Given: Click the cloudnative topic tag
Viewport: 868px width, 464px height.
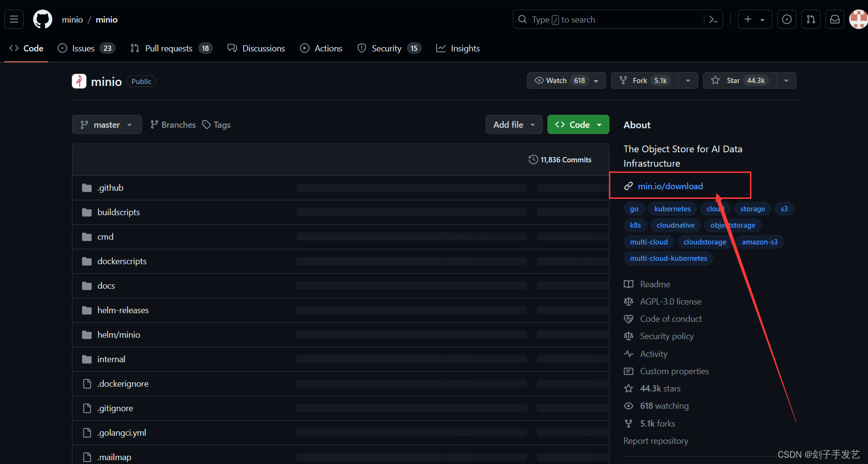Looking at the screenshot, I should click(x=675, y=225).
